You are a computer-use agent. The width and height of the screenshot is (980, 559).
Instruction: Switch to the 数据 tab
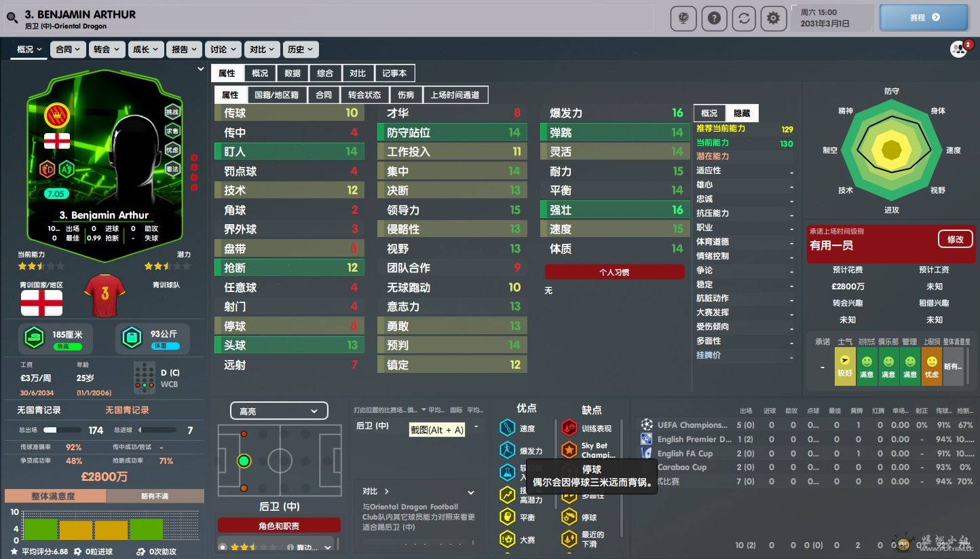293,73
